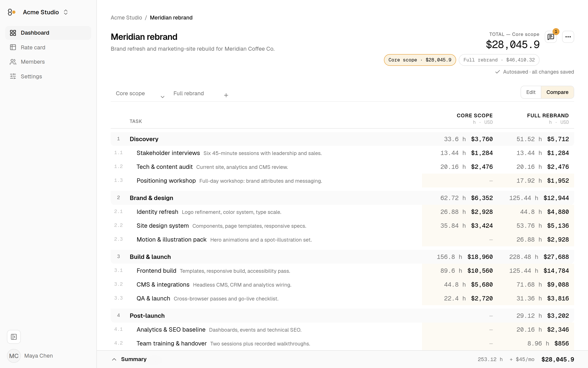Go to Members page in sidebar
This screenshot has width=588, height=368.
(48, 62)
